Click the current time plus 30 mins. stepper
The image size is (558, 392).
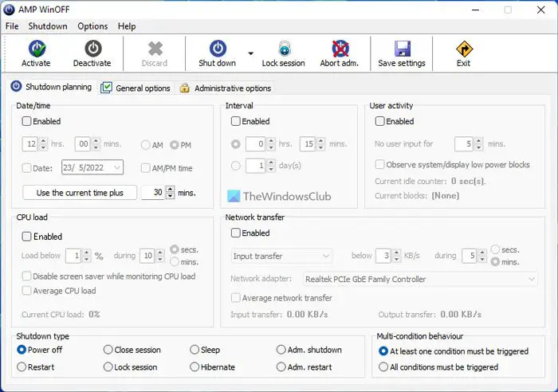coord(171,193)
